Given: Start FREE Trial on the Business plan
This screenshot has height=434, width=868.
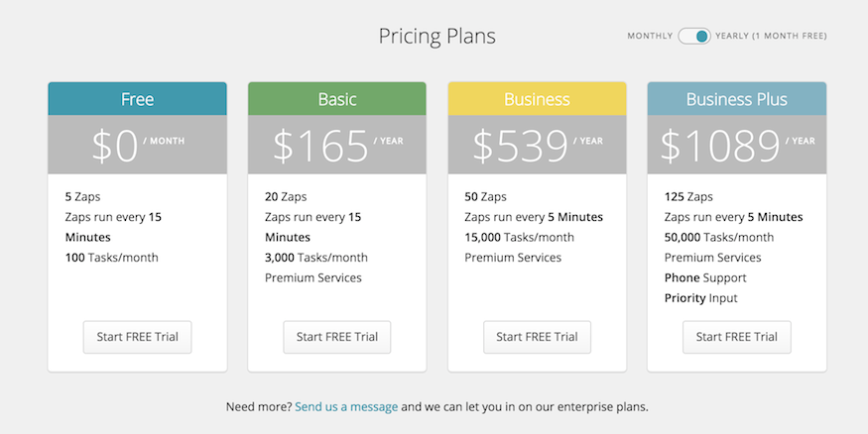Looking at the screenshot, I should click(537, 337).
